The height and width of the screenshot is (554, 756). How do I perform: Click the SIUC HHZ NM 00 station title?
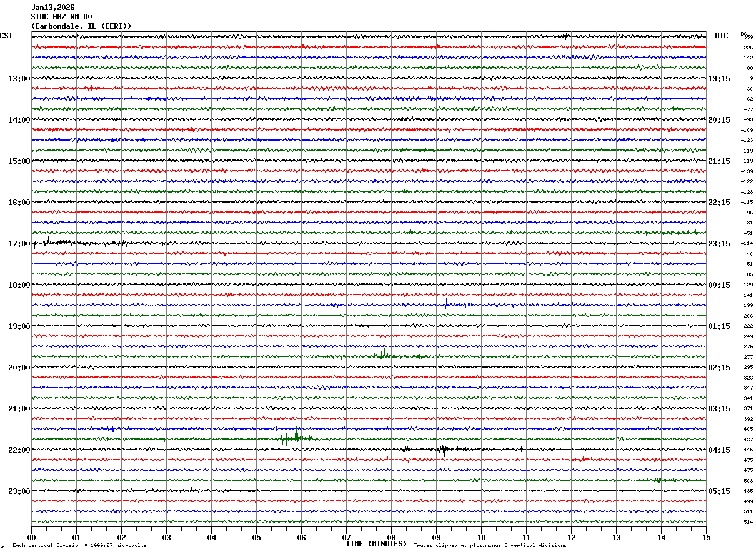pyautogui.click(x=61, y=17)
